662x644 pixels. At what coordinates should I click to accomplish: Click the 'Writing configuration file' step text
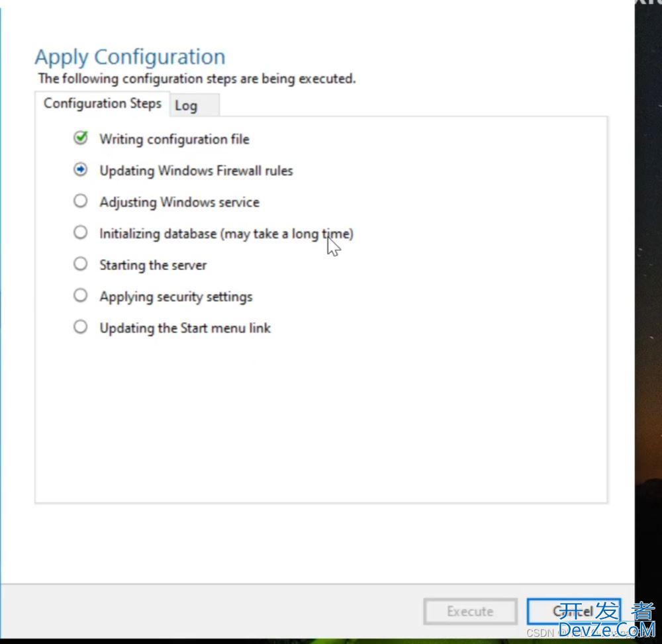[x=174, y=139]
